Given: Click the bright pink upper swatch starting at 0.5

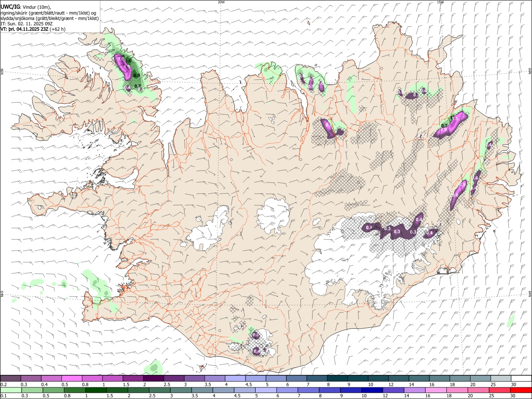Looking at the screenshot, I should [x=72, y=378].
